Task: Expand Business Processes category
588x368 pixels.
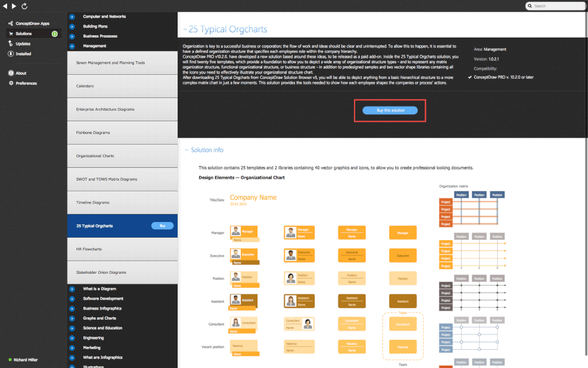Action: 72,37
